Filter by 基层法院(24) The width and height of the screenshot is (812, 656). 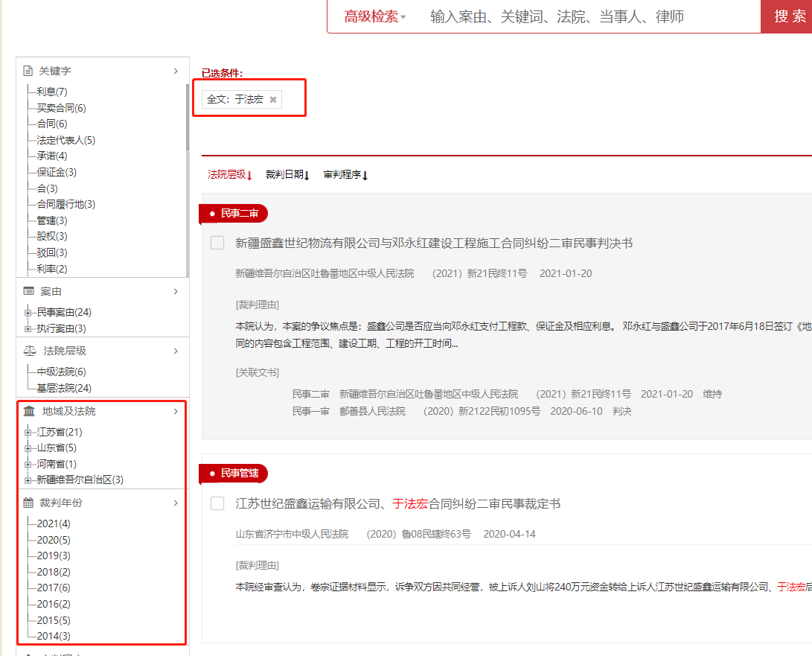64,388
